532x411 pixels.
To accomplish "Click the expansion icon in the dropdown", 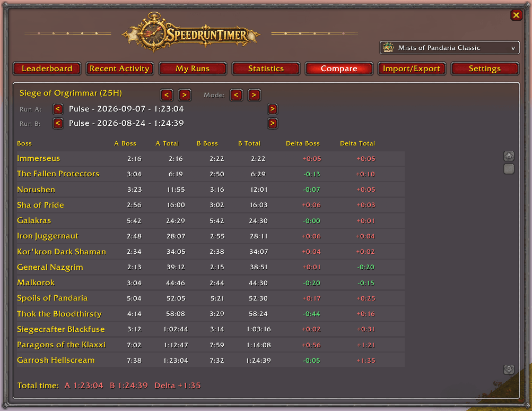I will tap(388, 48).
